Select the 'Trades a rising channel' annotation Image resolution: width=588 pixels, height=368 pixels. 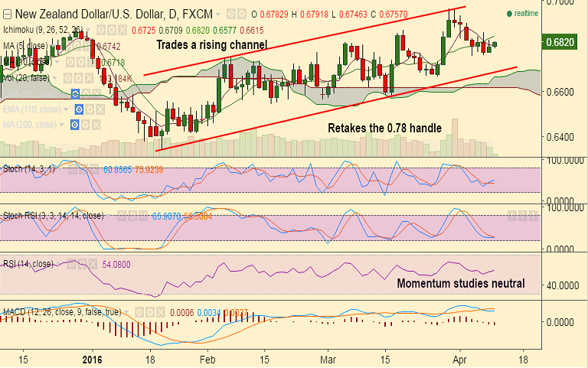pyautogui.click(x=212, y=44)
